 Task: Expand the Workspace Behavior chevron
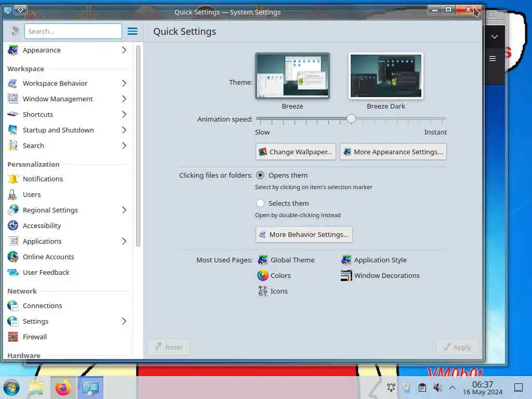[124, 84]
